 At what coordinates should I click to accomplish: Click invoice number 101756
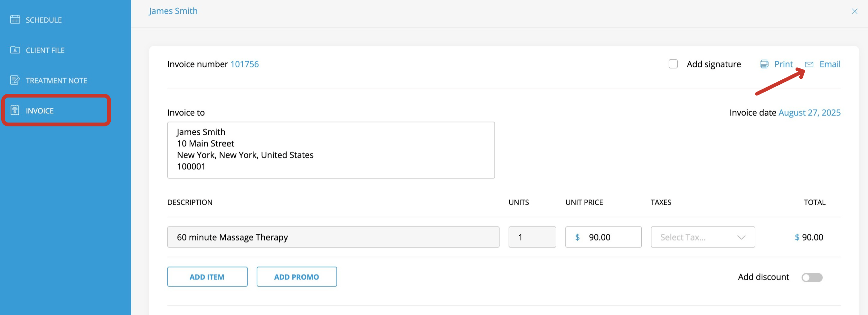tap(244, 64)
